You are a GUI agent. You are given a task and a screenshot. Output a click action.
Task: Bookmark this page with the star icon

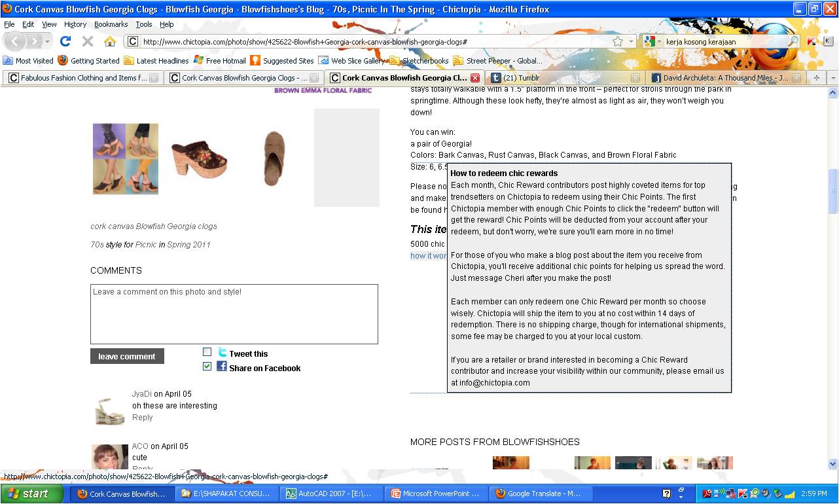(x=618, y=41)
